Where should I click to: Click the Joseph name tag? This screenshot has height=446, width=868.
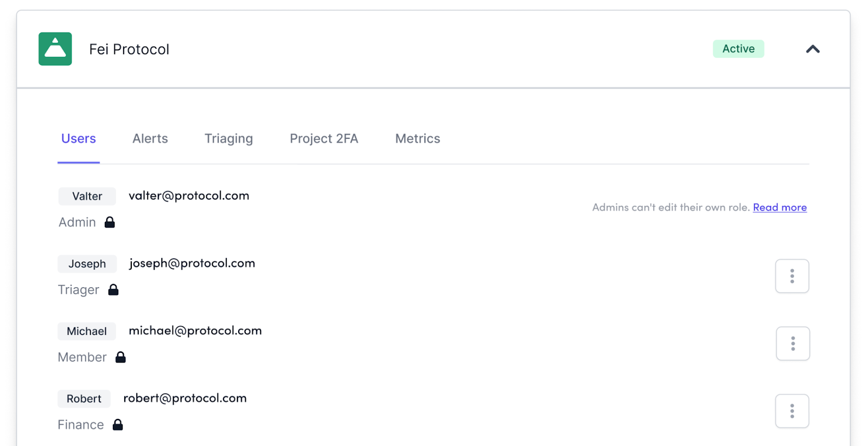pyautogui.click(x=87, y=264)
